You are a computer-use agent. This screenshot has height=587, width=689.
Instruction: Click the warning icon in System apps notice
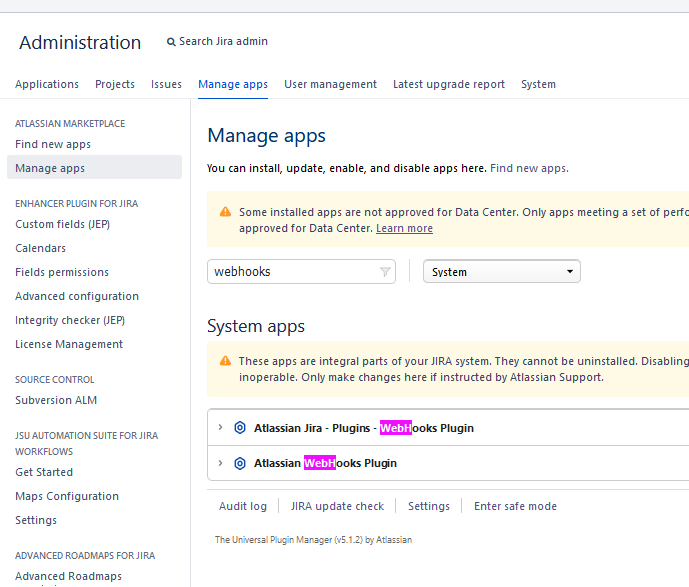click(x=225, y=361)
